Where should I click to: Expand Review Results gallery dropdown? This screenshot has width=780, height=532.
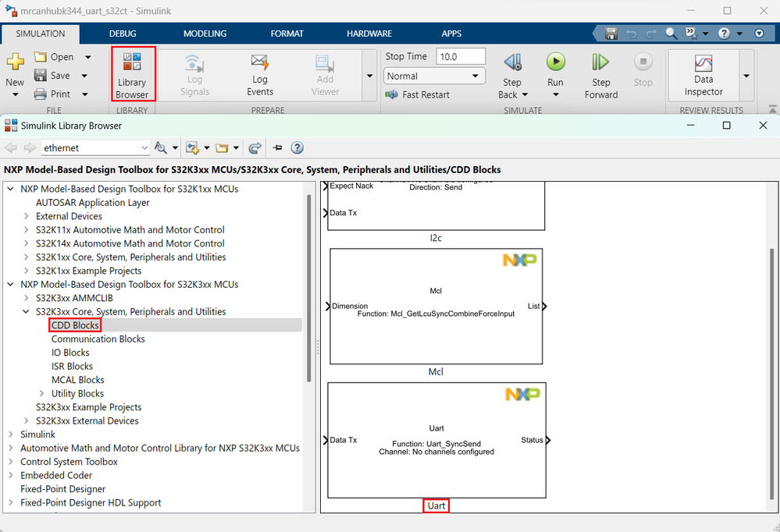click(746, 76)
